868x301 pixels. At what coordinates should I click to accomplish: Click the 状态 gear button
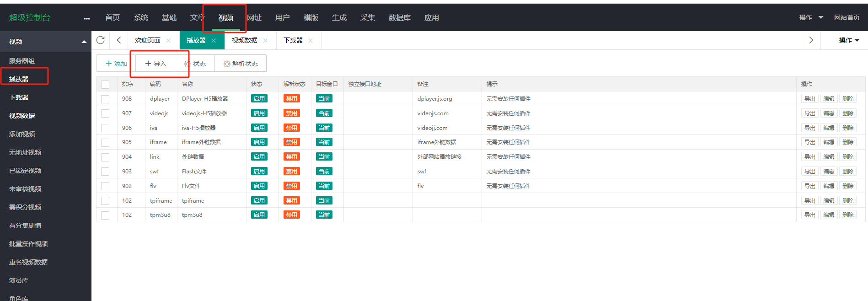195,64
